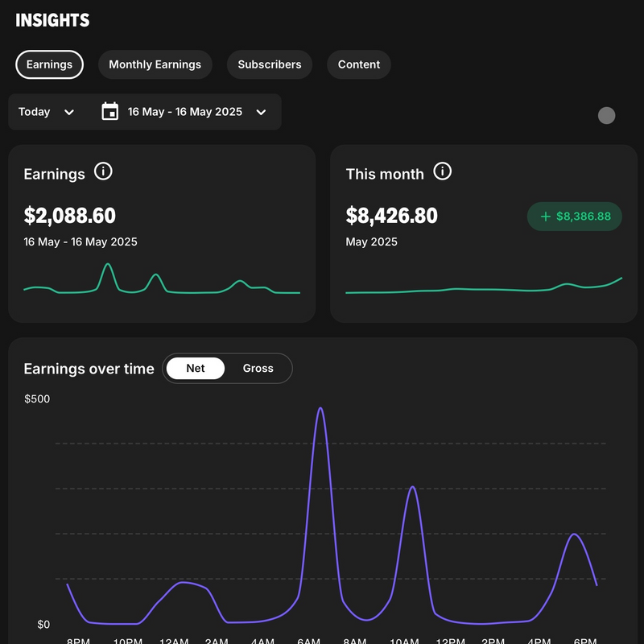Click the $2,088.60 earnings amount
The width and height of the screenshot is (644, 644).
(70, 216)
